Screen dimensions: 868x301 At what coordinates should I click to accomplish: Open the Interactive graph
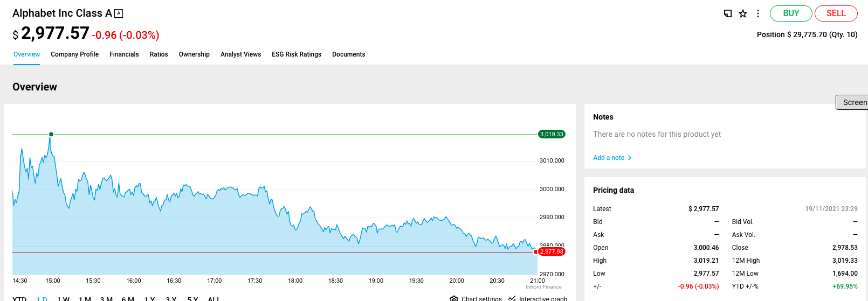538,299
